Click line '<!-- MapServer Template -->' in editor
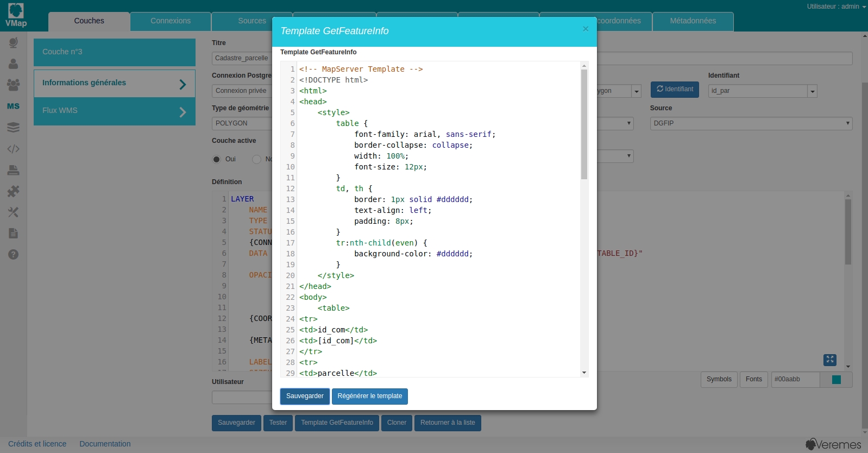 tap(361, 70)
